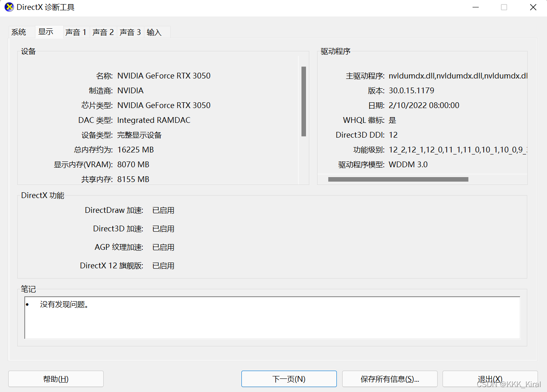The image size is (547, 392).
Task: Click the DirectDraw 加速 status 已启用
Action: [163, 210]
